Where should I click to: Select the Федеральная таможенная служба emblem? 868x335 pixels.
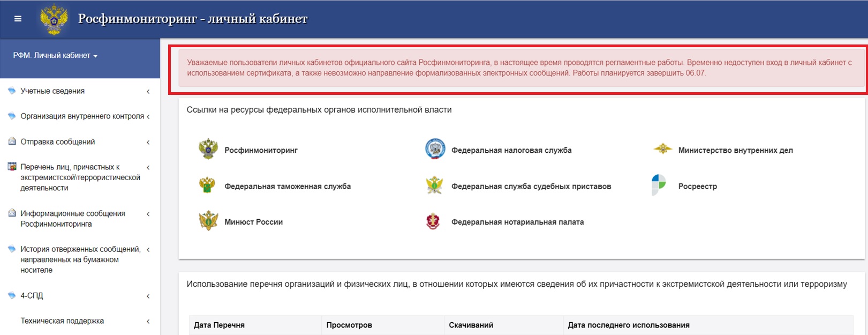207,185
